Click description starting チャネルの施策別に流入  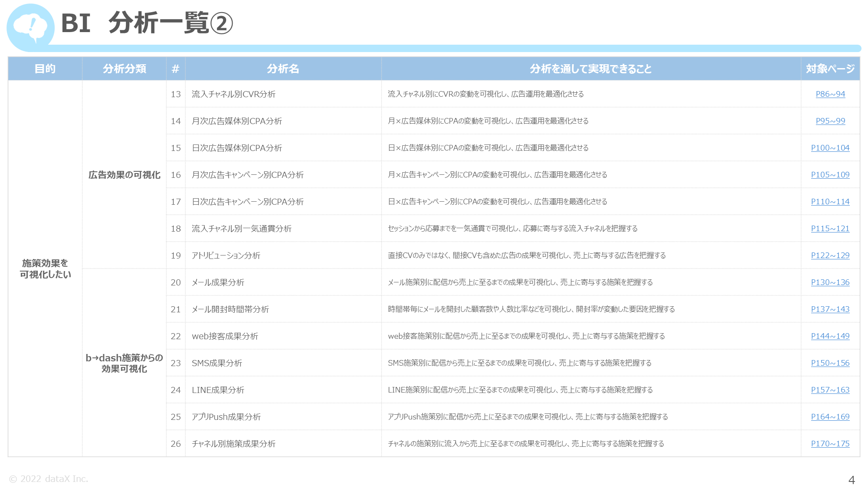coord(526,444)
